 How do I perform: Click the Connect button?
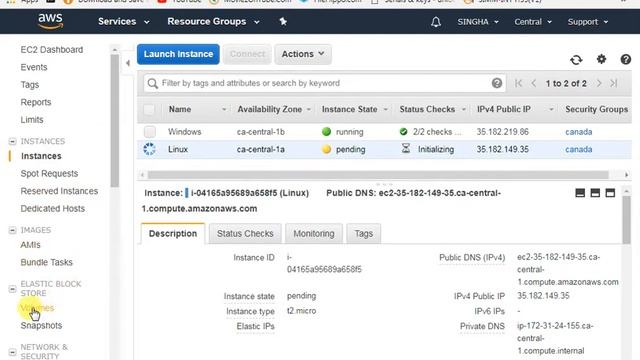247,54
